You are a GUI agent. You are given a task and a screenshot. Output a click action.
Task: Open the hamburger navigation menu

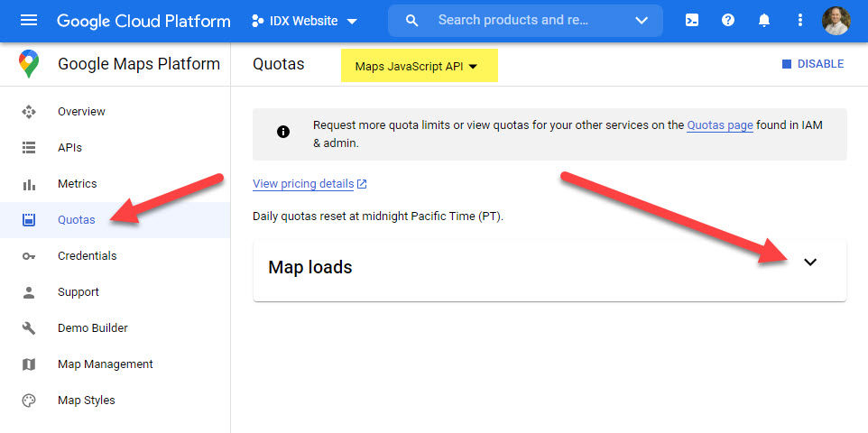point(29,21)
